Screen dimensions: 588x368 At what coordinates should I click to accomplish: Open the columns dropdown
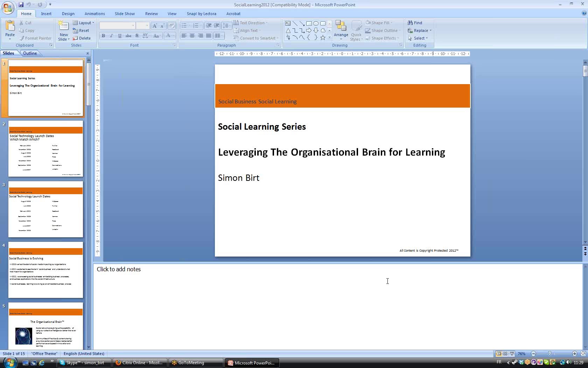(x=219, y=36)
